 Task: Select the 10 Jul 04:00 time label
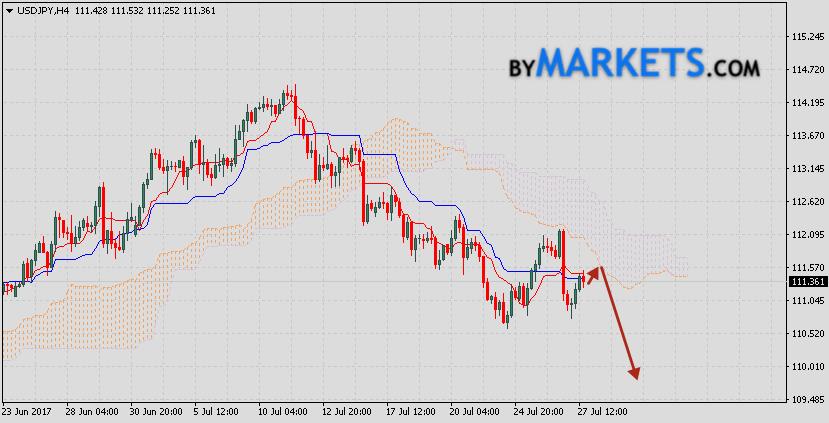(283, 411)
